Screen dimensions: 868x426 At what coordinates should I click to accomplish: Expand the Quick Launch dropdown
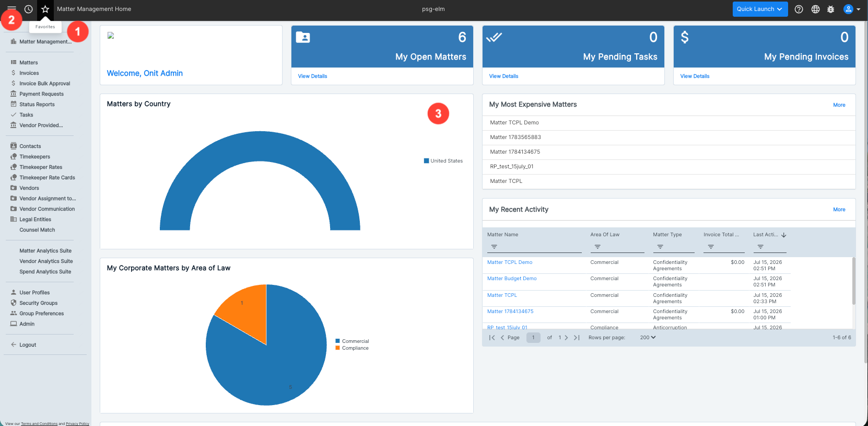click(760, 9)
